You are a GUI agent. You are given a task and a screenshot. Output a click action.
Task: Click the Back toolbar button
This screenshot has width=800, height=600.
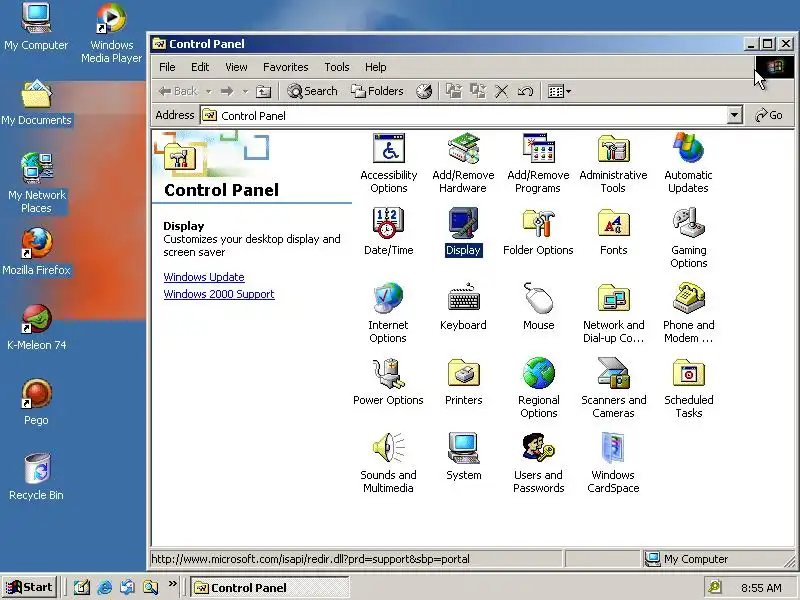tap(178, 91)
